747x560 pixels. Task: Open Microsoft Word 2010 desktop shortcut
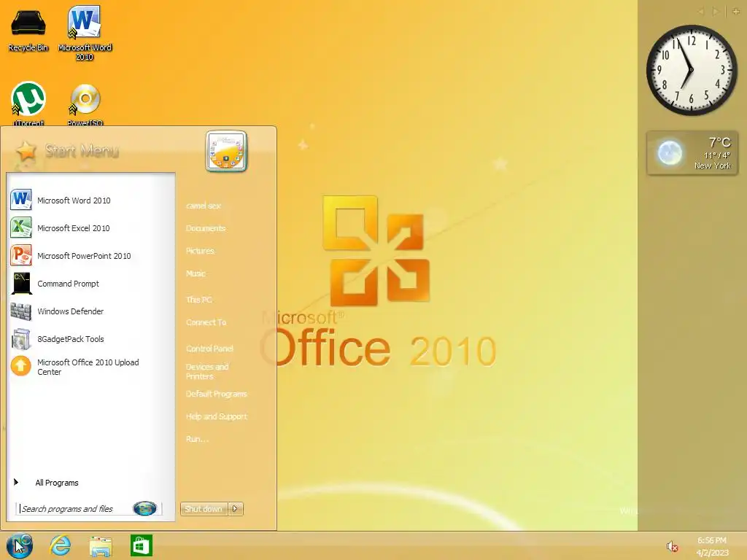pos(85,32)
